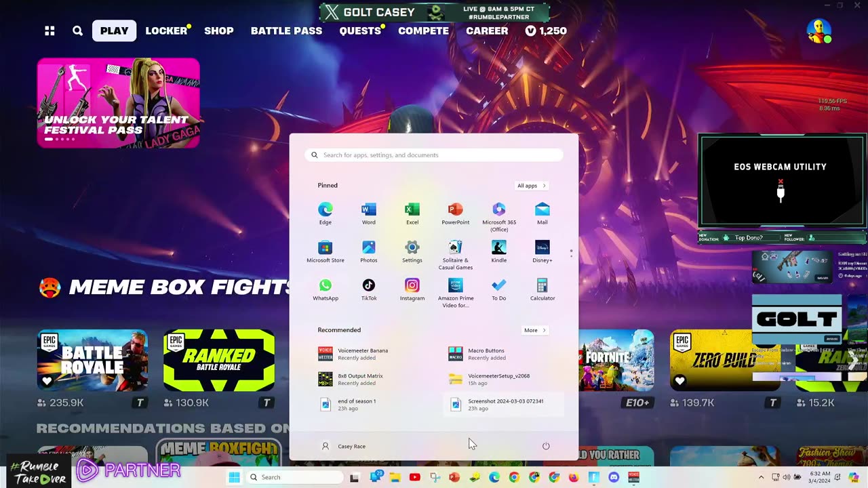
Task: Open the To Do app
Action: [499, 289]
